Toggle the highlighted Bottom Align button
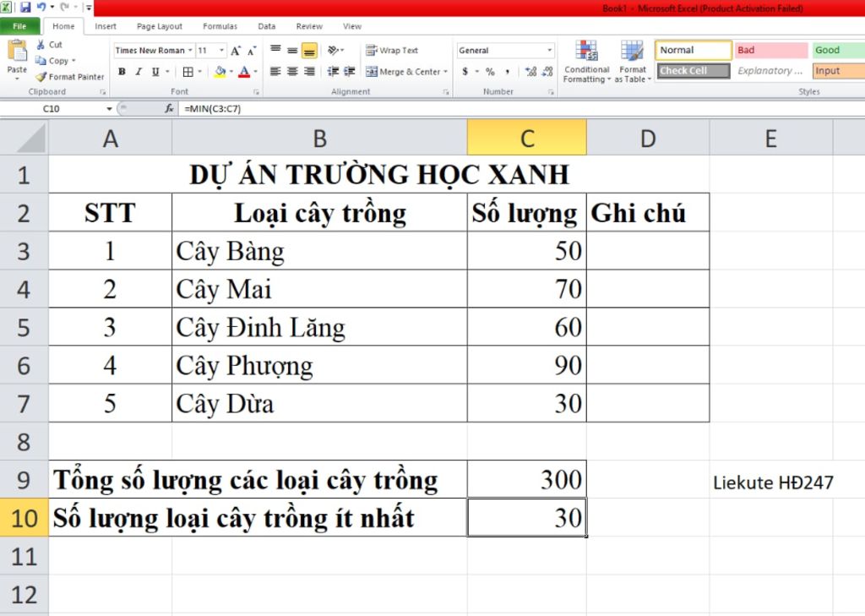This screenshot has height=616, width=865. coord(309,51)
